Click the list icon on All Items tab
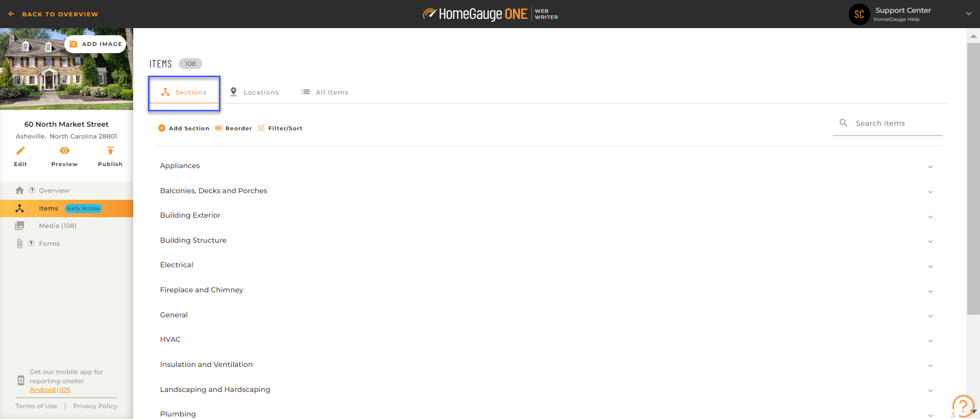The image size is (980, 419). (306, 92)
